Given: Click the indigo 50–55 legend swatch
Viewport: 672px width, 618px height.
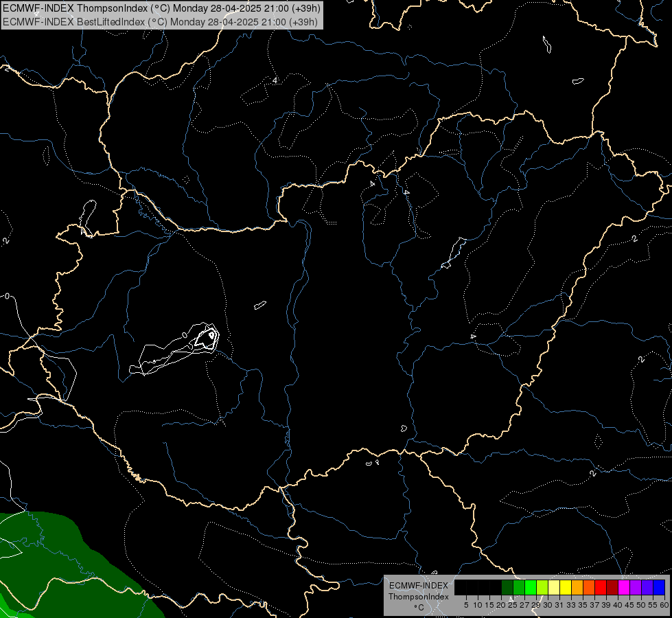Looking at the screenshot, I should pyautogui.click(x=647, y=587).
